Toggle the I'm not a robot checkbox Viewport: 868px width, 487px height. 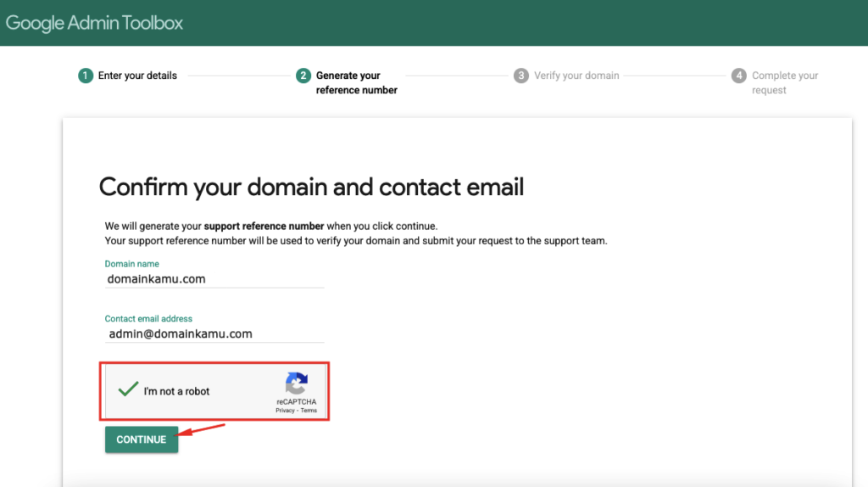pos(128,389)
